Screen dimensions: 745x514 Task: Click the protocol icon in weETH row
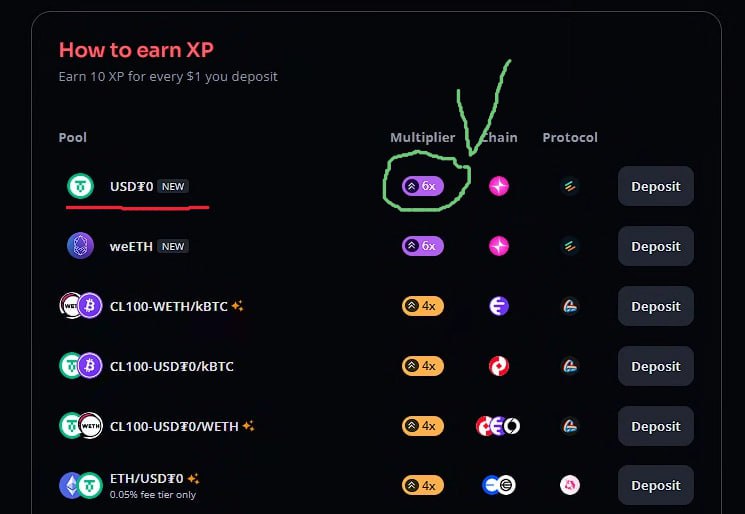click(x=570, y=246)
